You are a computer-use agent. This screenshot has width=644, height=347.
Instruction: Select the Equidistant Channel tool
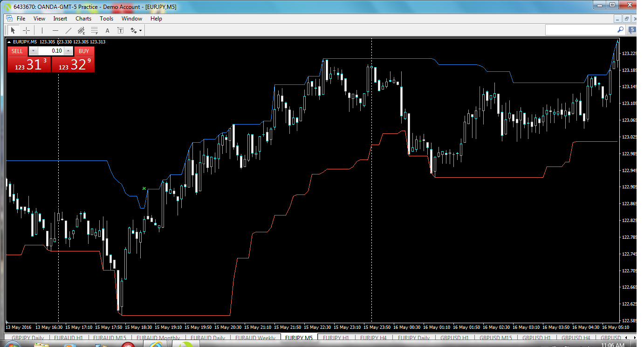tap(82, 30)
